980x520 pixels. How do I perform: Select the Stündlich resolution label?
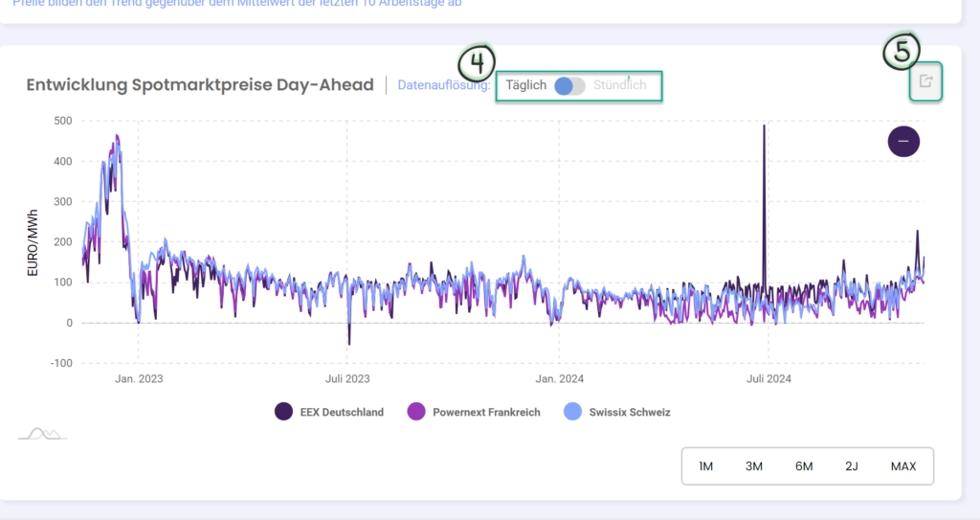pyautogui.click(x=619, y=85)
